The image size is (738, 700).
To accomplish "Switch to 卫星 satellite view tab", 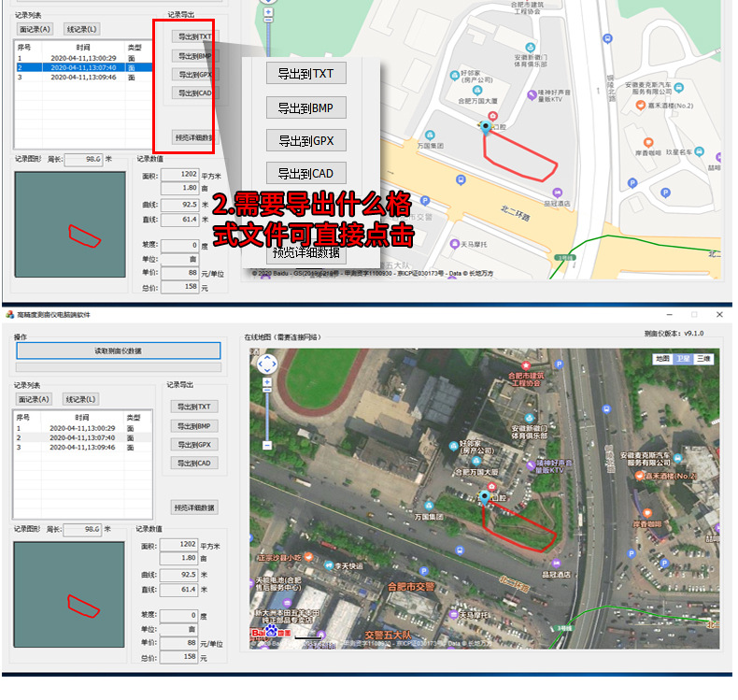I will [x=683, y=359].
